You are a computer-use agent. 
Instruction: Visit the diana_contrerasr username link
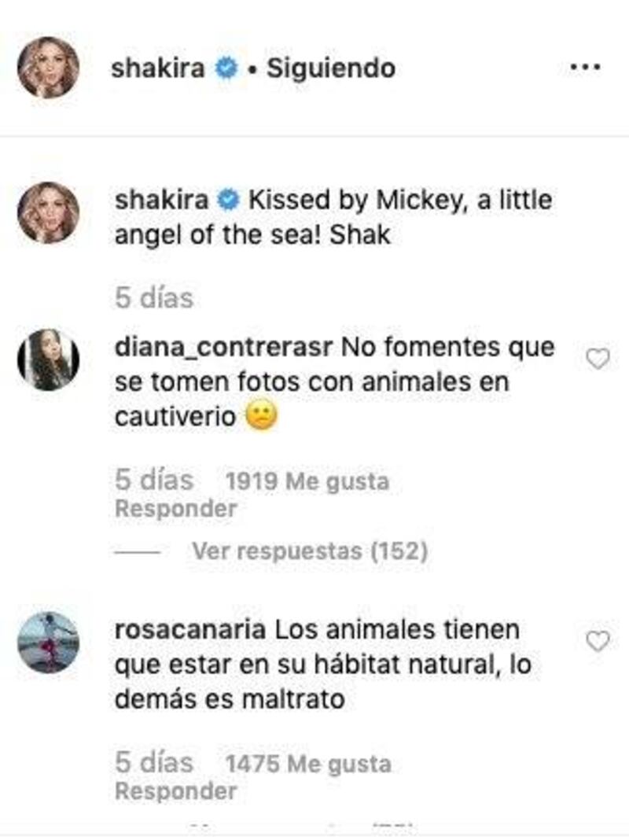point(224,347)
